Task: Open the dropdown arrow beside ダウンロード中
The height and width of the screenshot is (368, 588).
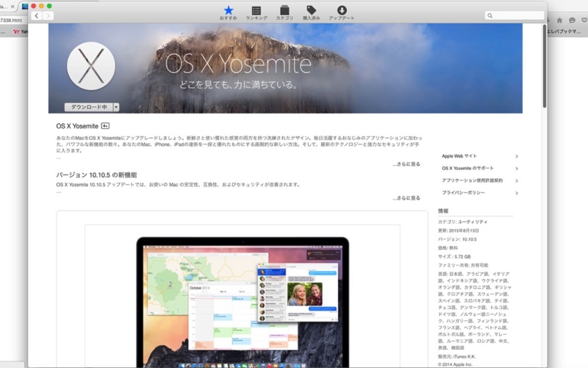Action: (116, 107)
